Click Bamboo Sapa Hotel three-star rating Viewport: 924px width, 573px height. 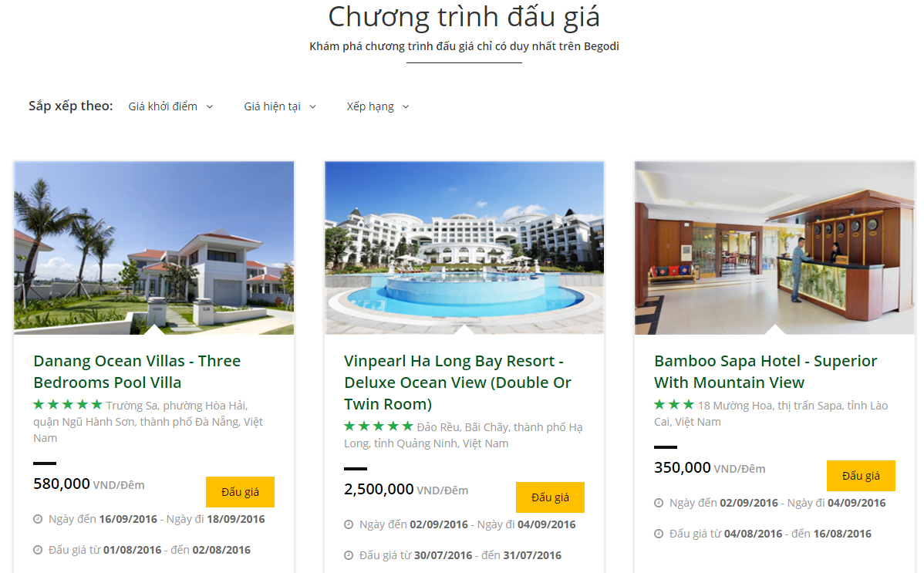click(674, 404)
